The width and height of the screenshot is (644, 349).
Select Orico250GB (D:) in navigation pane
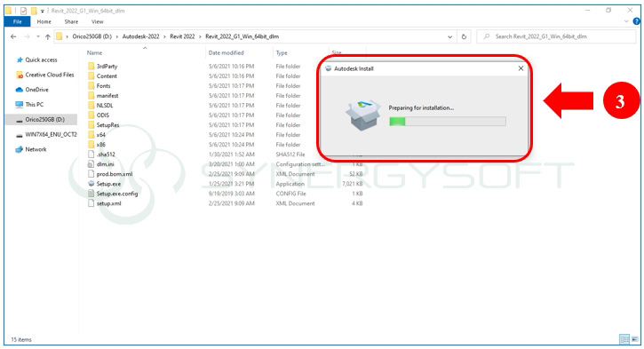tap(41, 120)
